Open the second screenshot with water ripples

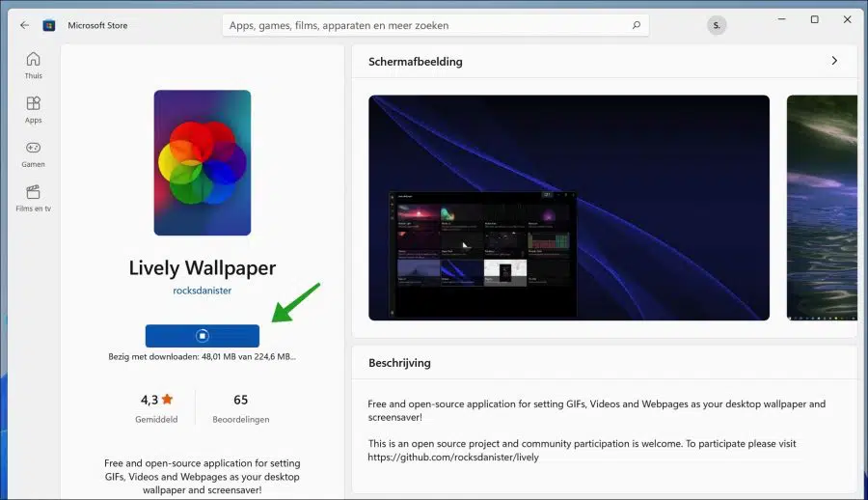pos(822,208)
